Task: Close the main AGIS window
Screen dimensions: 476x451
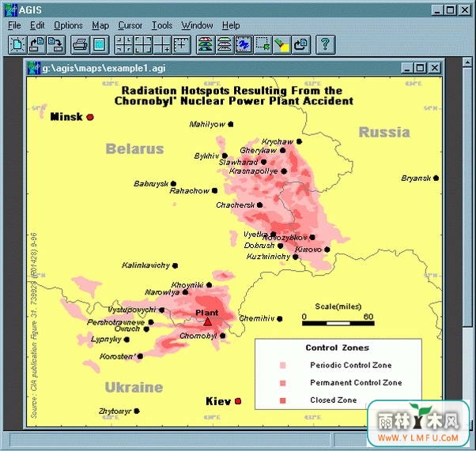Action: click(x=465, y=10)
